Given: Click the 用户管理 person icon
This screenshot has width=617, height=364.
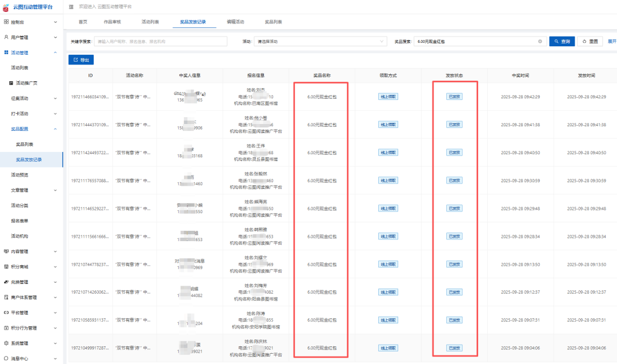Looking at the screenshot, I should click(6, 37).
